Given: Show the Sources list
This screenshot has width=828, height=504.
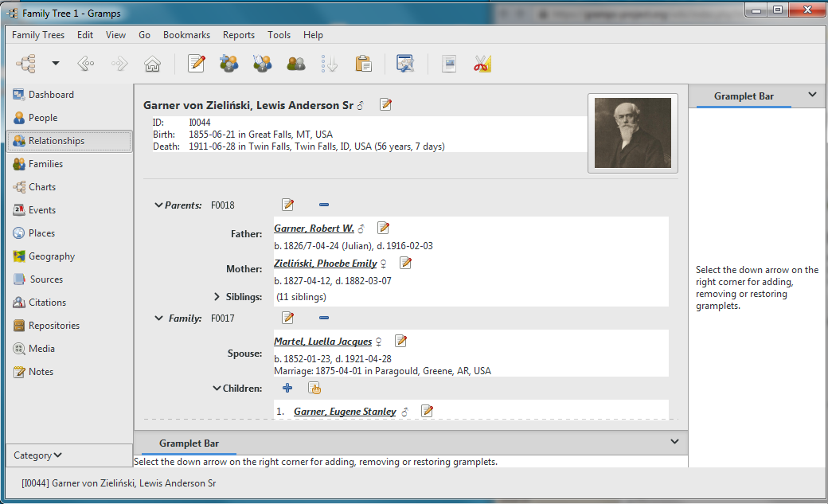Looking at the screenshot, I should point(69,279).
